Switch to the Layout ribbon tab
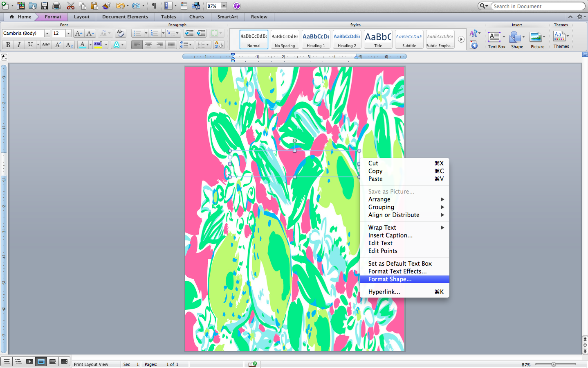The image size is (588, 368). pyautogui.click(x=82, y=17)
